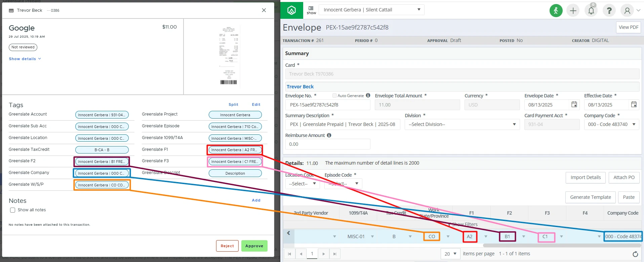
Task: Open the Episode Code dropdown
Action: click(x=343, y=184)
